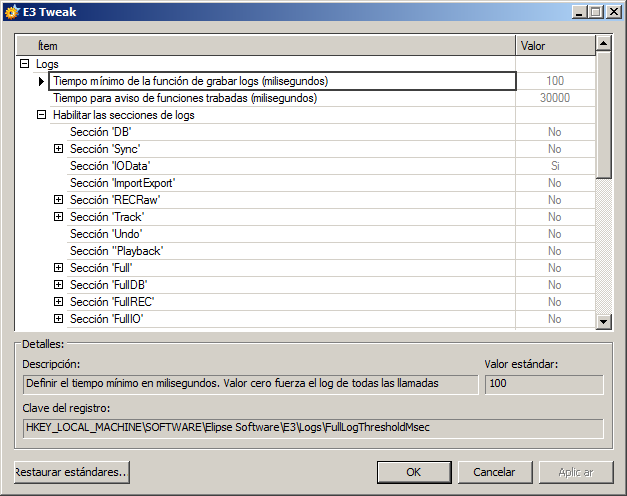Expand the Sección 'Sync' node
The height and width of the screenshot is (496, 627).
tap(58, 149)
